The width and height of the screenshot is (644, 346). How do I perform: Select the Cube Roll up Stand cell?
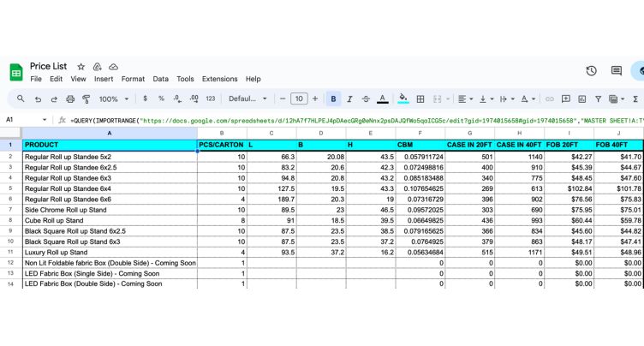pyautogui.click(x=110, y=221)
